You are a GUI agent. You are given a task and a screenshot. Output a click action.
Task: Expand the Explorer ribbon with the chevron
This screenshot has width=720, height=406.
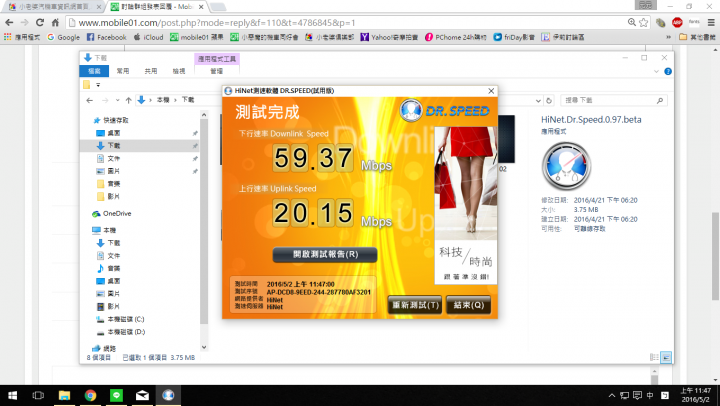[x=656, y=72]
